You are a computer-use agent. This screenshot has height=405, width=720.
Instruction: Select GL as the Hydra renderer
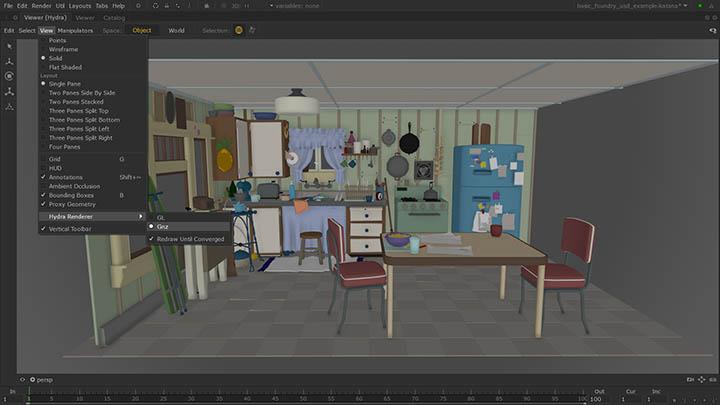[x=161, y=216]
